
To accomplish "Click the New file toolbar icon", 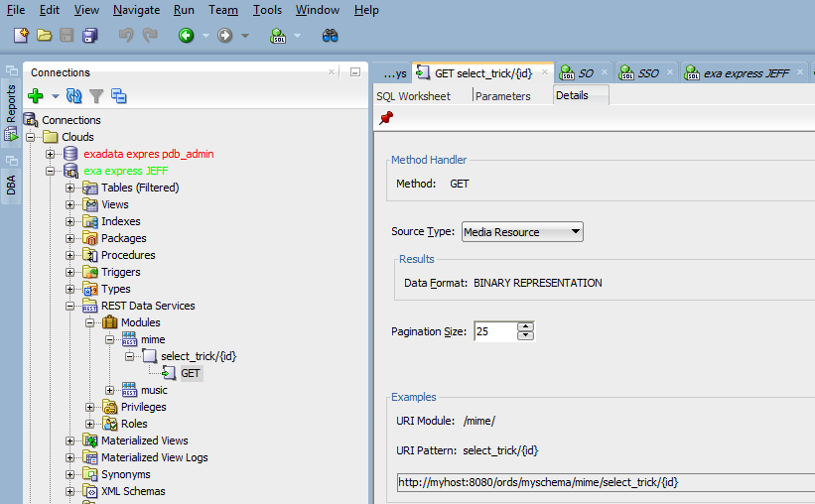I will (21, 36).
